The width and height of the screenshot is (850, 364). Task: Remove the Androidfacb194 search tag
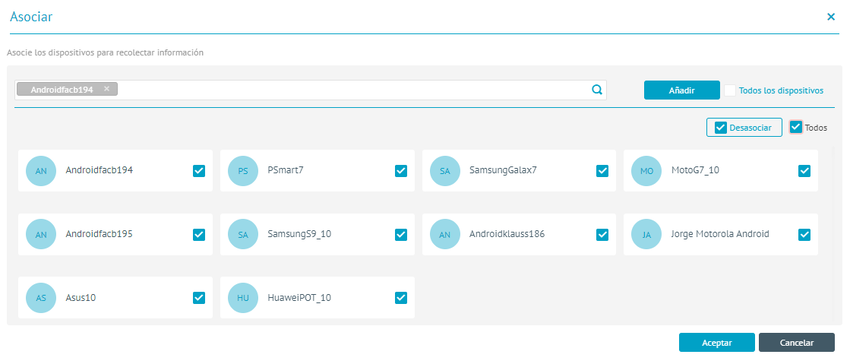[107, 89]
